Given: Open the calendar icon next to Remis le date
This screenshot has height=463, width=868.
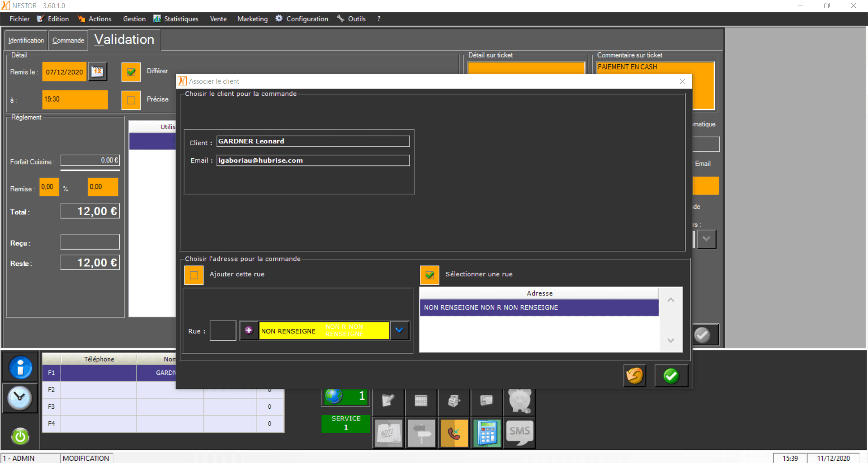Looking at the screenshot, I should pos(98,71).
